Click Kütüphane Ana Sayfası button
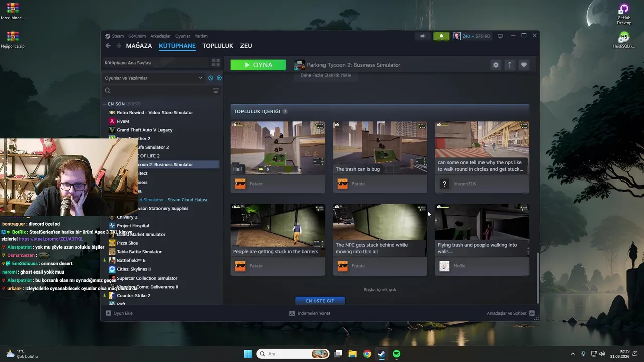Viewport: 644px width, 362px height. (x=155, y=63)
